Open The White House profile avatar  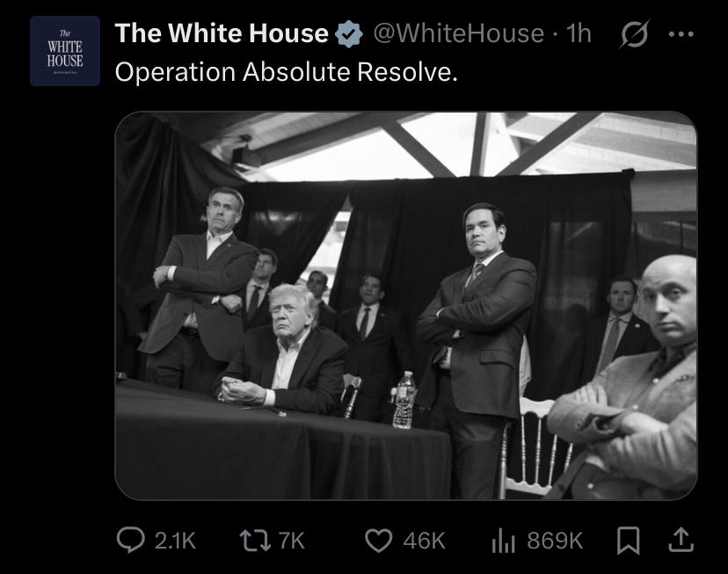[x=65, y=51]
